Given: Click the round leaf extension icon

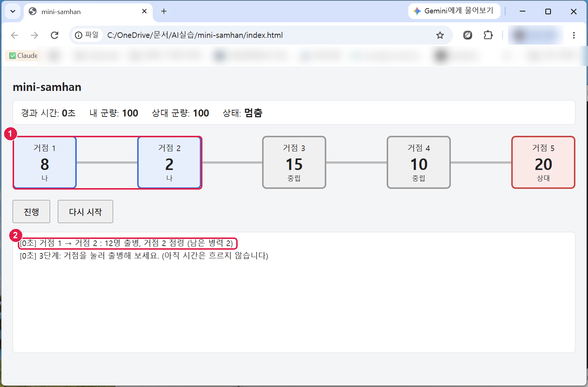Looking at the screenshot, I should coord(468,35).
